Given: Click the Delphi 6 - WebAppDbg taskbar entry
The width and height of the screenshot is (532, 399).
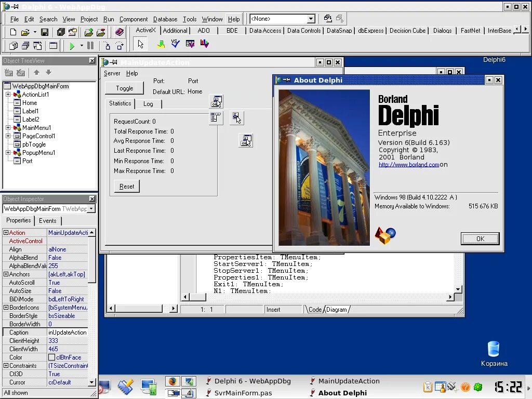Looking at the screenshot, I should 249,381.
